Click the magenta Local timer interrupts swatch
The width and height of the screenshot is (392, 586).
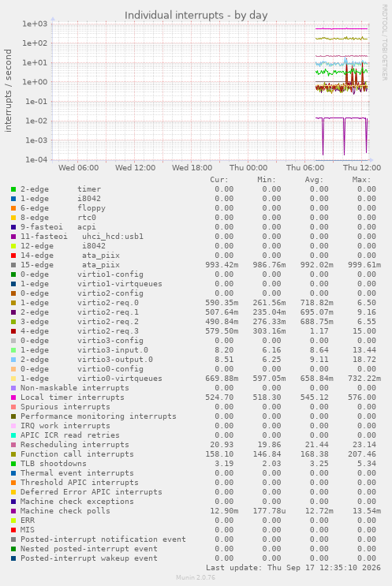tap(13, 398)
